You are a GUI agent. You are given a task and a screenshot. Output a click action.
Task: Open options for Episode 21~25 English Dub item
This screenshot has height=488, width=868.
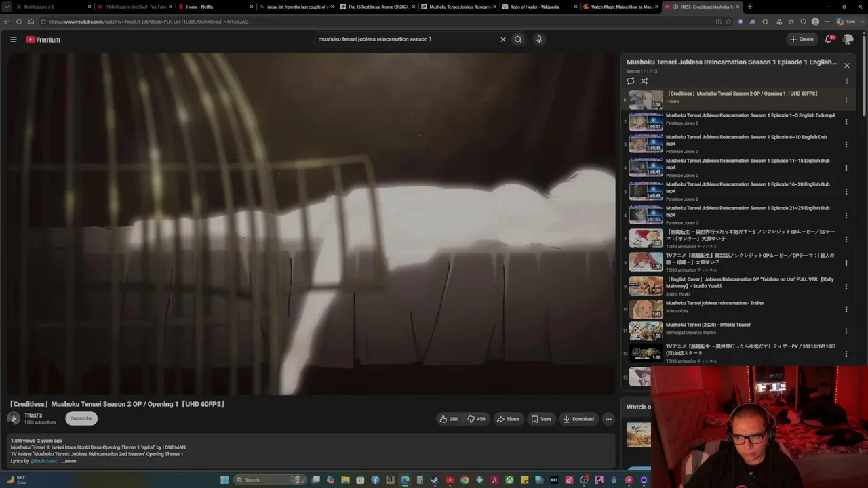pyautogui.click(x=846, y=216)
